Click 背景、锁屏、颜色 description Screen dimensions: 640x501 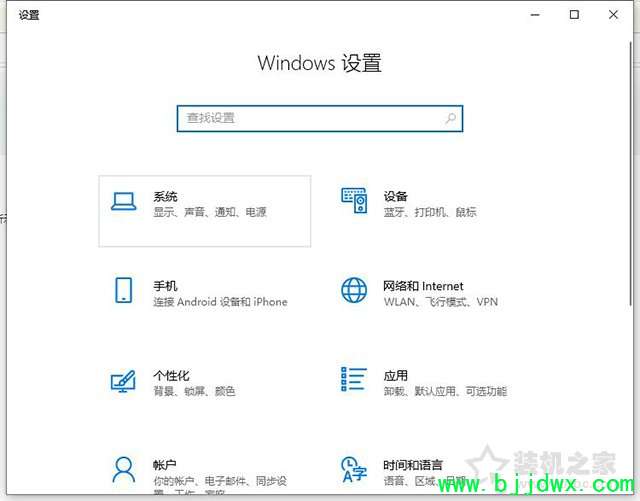(194, 391)
